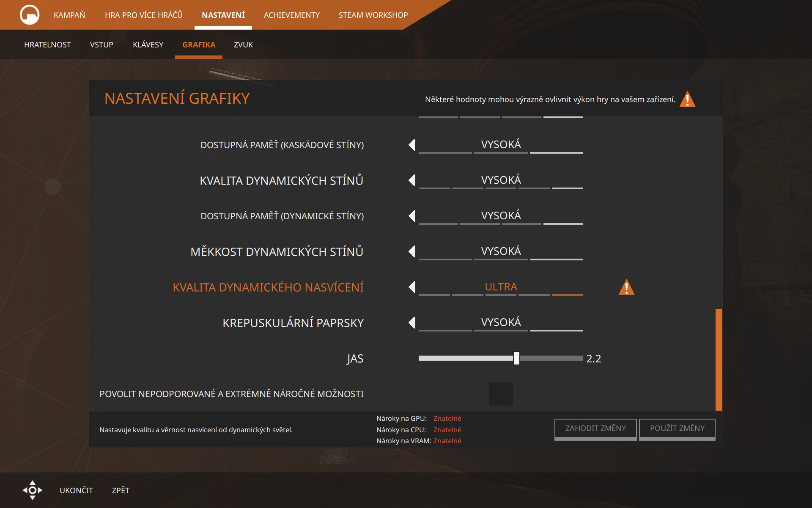Decrease Měkkost dynamických stínů with left arrow
Image resolution: width=812 pixels, height=508 pixels.
[x=412, y=251]
